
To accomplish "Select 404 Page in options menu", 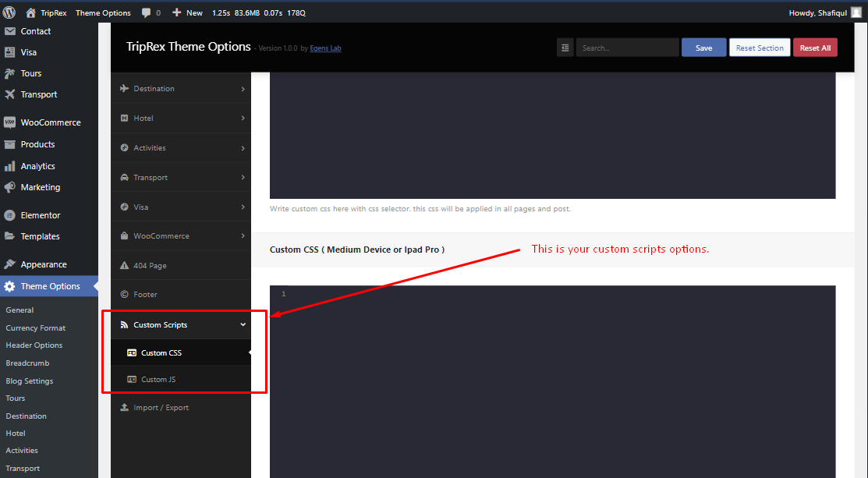I will (181, 265).
